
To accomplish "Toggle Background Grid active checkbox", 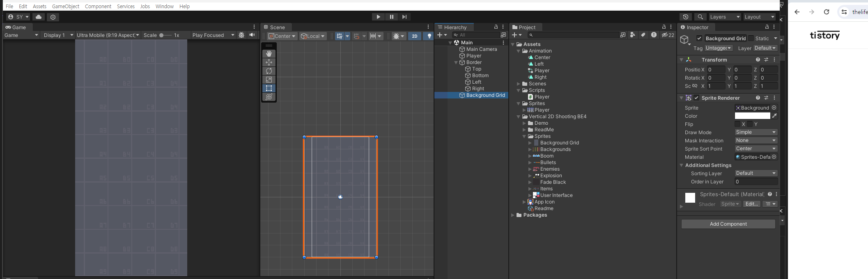I will pos(699,39).
